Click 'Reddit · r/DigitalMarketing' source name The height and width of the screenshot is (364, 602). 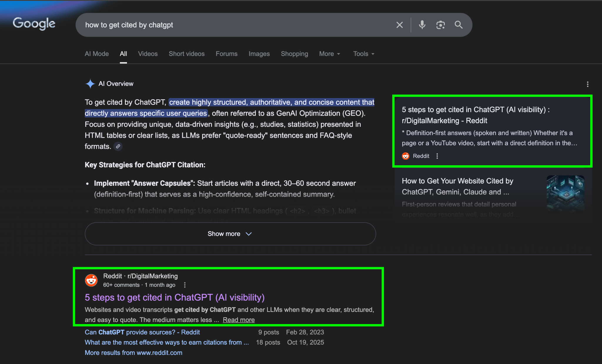pos(141,276)
